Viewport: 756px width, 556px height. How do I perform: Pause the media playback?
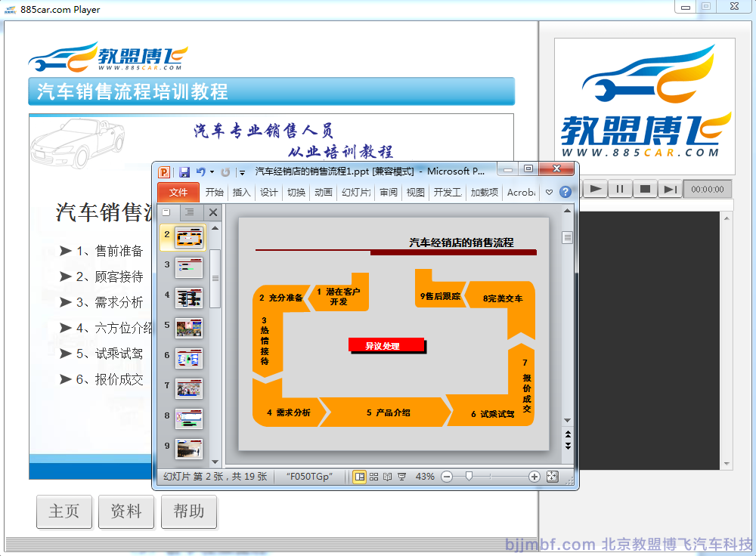(619, 189)
